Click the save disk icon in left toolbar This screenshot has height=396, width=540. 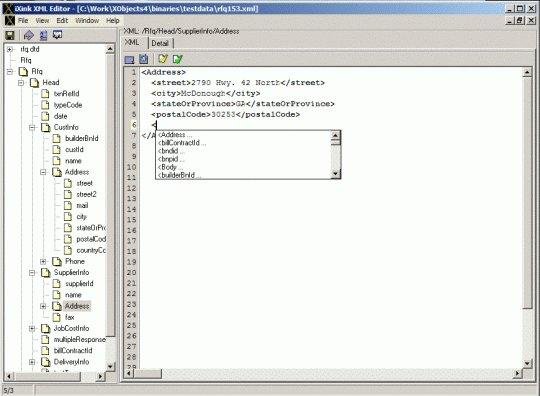(10, 35)
